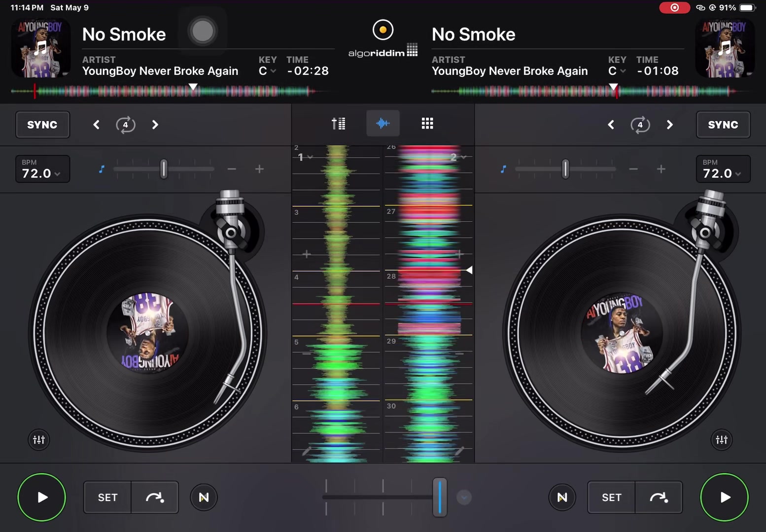The image size is (766, 532).
Task: Jump to cue point on left deck
Action: click(x=155, y=497)
